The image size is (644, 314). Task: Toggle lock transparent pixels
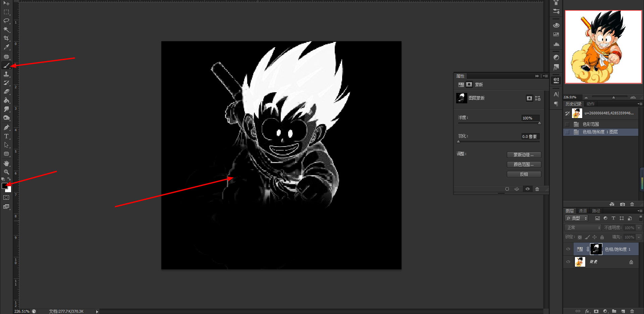click(580, 237)
